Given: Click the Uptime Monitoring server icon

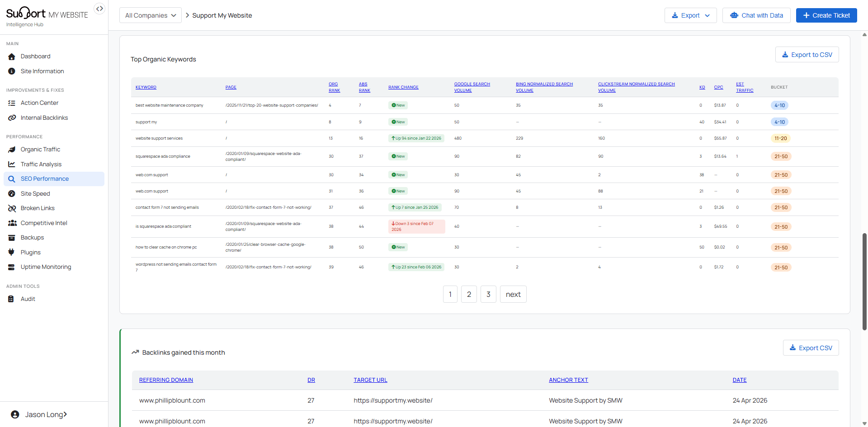Looking at the screenshot, I should (12, 267).
